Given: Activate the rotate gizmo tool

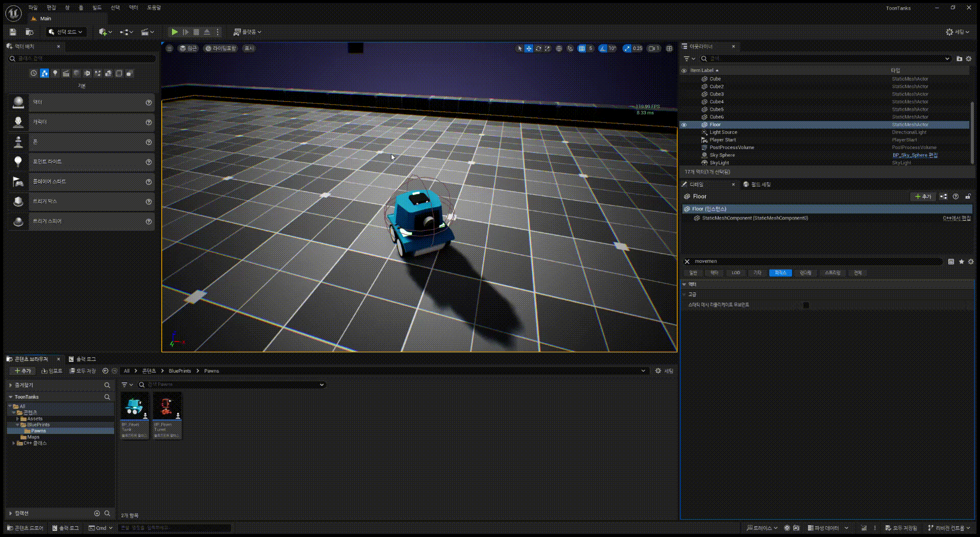Looking at the screenshot, I should pos(538,48).
